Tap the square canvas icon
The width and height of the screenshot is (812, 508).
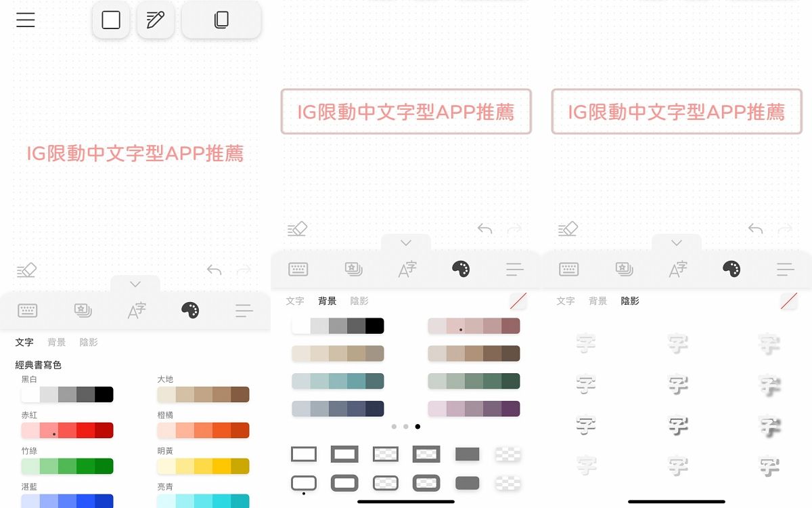[111, 20]
